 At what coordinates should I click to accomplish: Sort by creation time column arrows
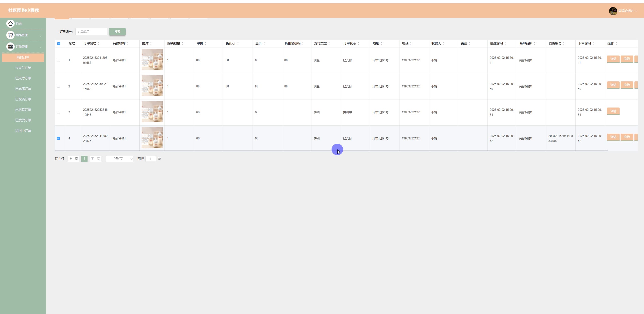(x=505, y=43)
